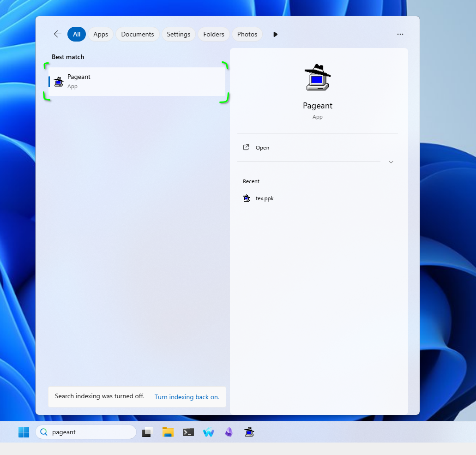
Task: Switch to the Photos filter
Action: pos(247,34)
